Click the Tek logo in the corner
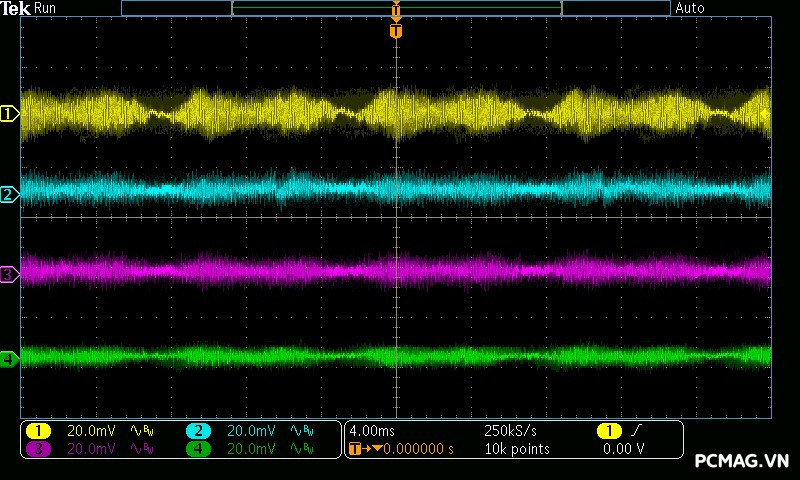 17,8
